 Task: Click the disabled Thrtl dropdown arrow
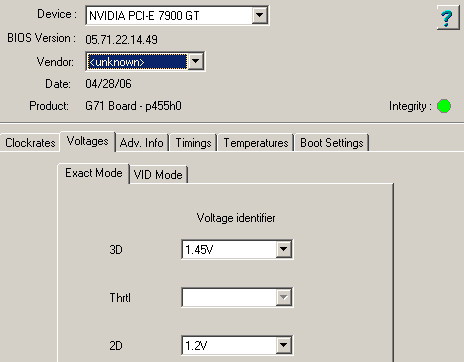(x=283, y=297)
